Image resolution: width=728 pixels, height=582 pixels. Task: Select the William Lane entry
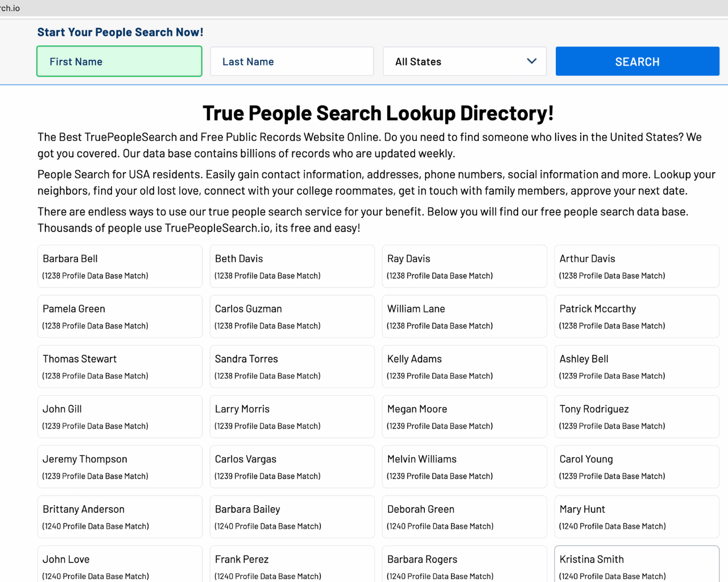point(464,316)
